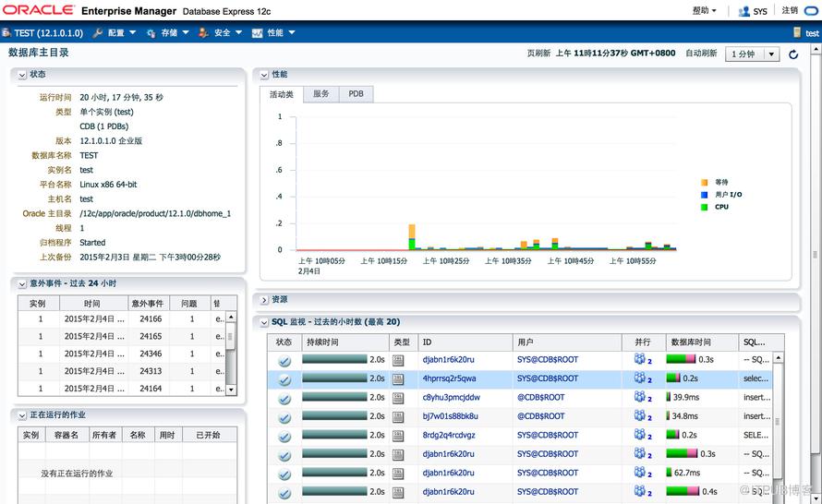Viewport: 822px width, 504px height.
Task: Click SQL type icon in c8yhu3pmcjddw row
Action: 398,398
